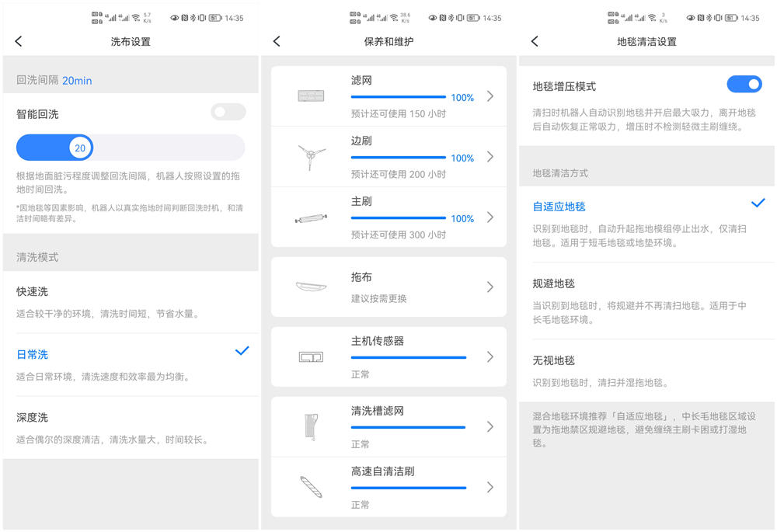Disable the 地毯增压模式 carpet boost toggle
This screenshot has height=532, width=777.
pos(744,84)
